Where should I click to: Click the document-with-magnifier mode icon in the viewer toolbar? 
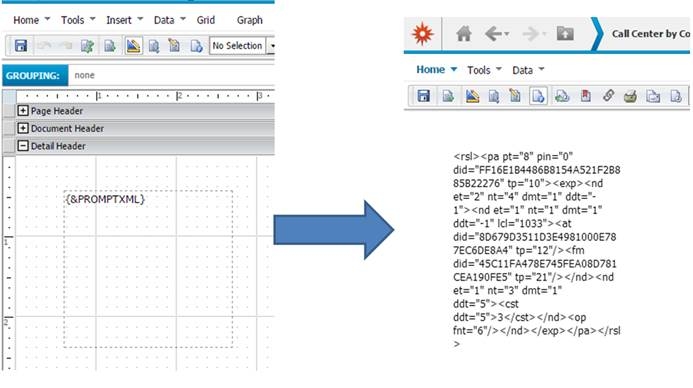coord(494,96)
